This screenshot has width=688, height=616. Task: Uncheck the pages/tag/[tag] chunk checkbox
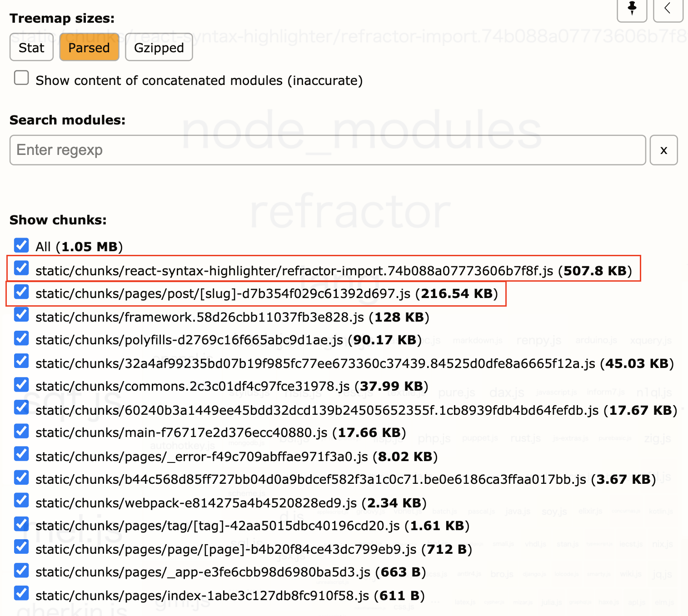[x=21, y=524]
